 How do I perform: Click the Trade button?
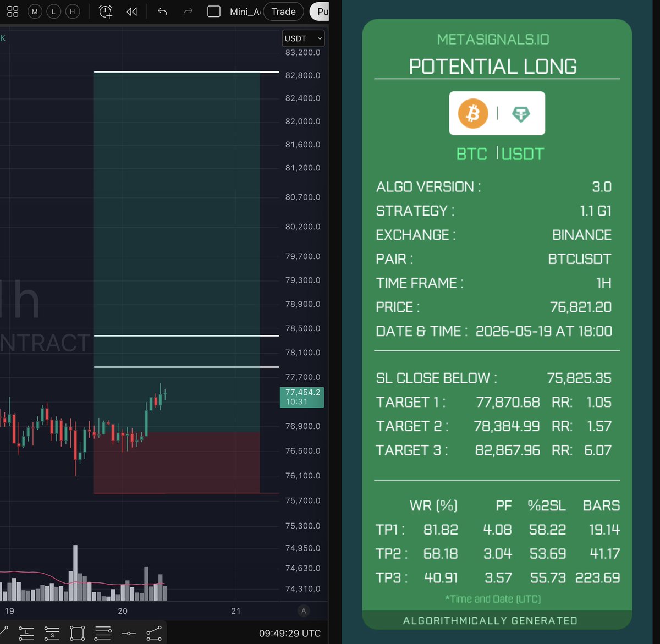(283, 12)
